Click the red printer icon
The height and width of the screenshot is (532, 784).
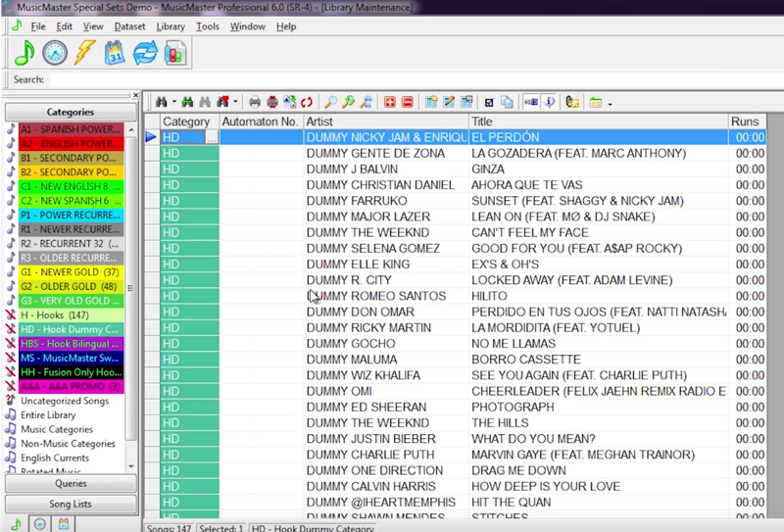[x=272, y=102]
